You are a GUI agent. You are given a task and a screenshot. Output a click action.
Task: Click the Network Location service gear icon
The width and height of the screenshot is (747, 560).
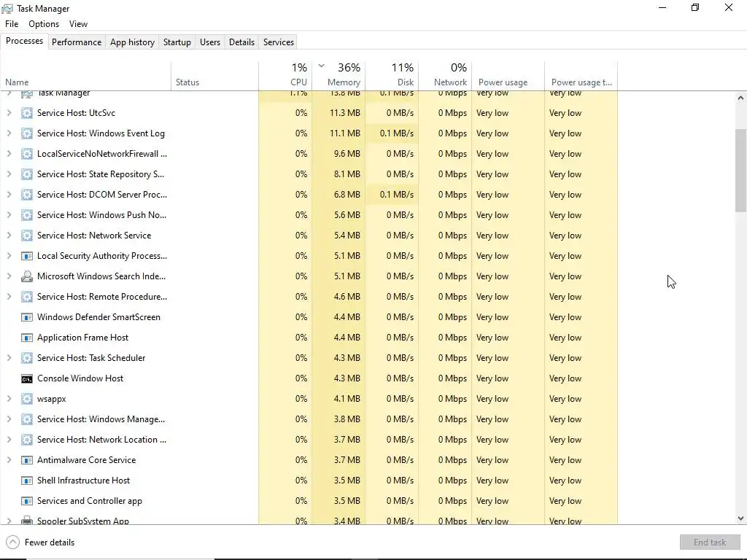coord(27,440)
